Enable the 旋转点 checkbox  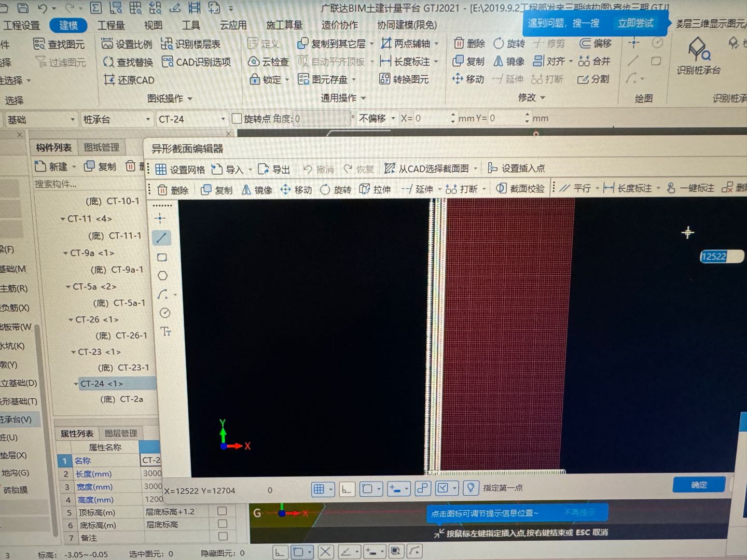coord(237,119)
